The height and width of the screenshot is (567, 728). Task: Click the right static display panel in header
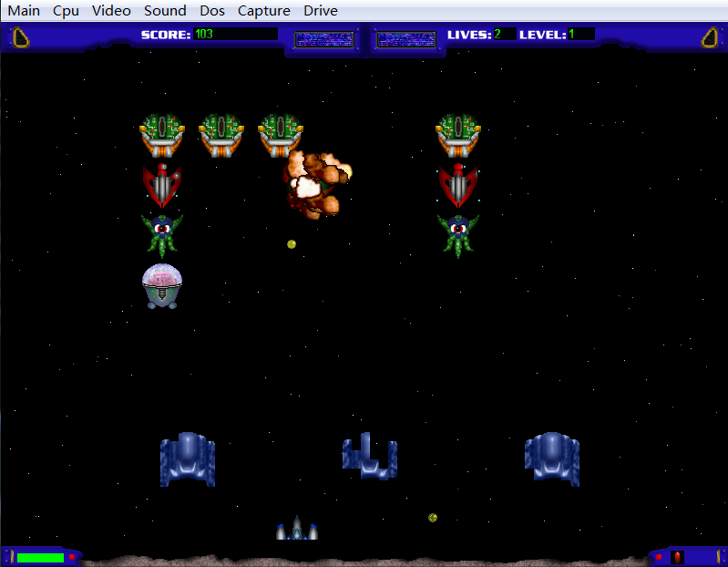point(406,39)
